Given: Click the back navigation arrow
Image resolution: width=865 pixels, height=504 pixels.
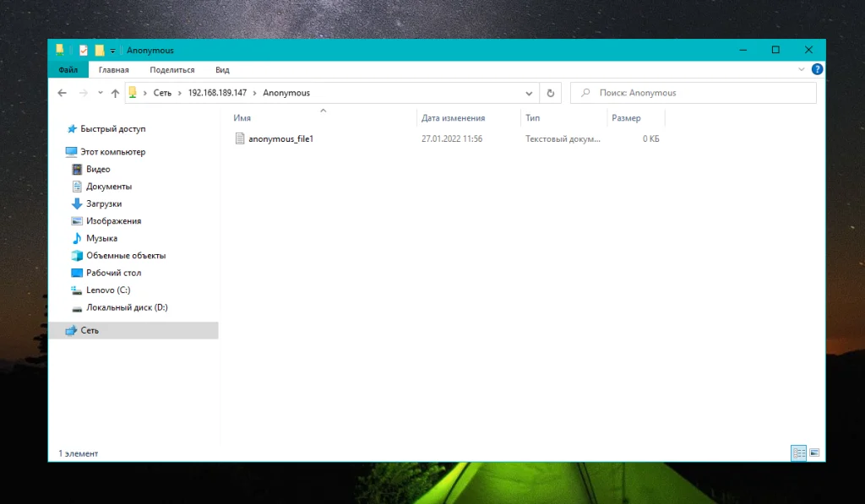Looking at the screenshot, I should pos(62,92).
